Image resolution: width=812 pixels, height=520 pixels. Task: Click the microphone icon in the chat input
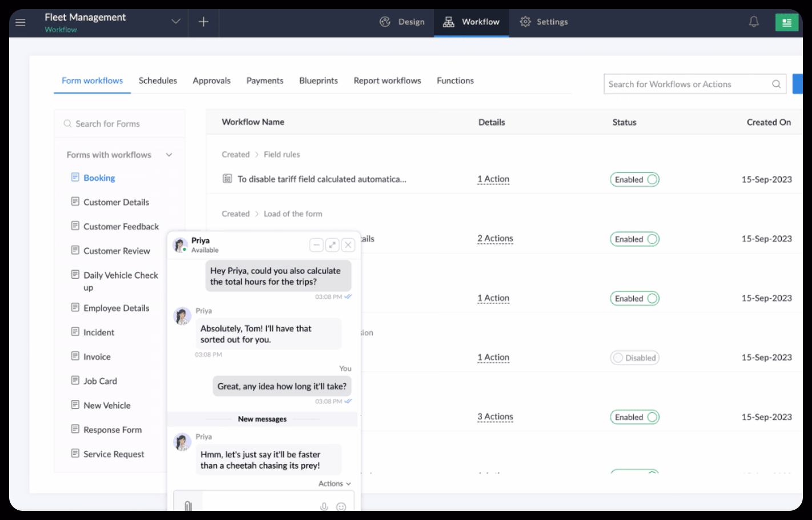[324, 506]
